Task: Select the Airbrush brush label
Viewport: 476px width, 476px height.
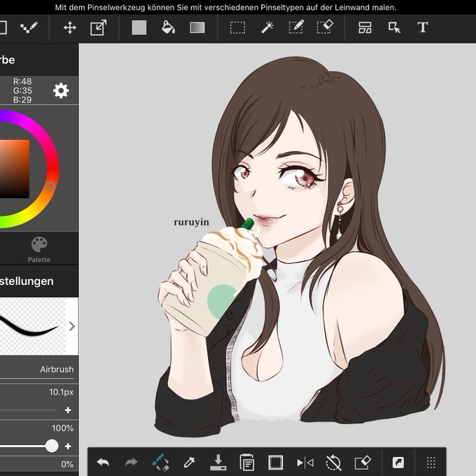Action: (57, 369)
